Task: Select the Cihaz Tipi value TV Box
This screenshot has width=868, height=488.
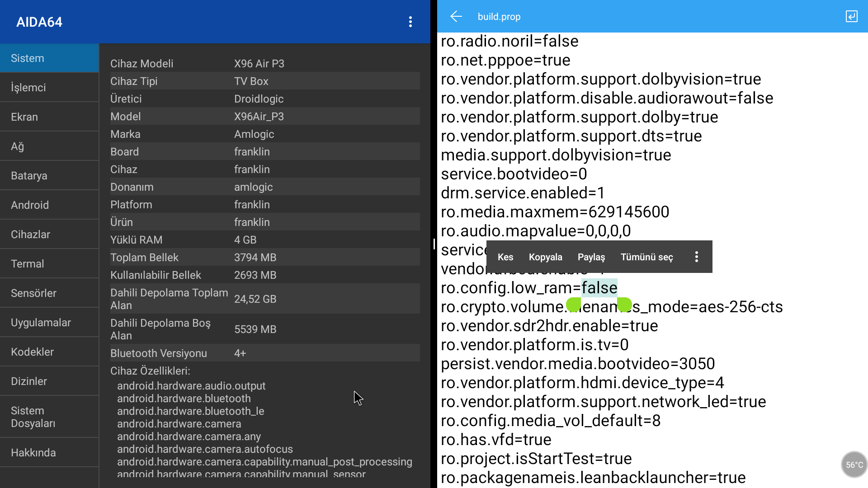Action: pyautogui.click(x=251, y=81)
